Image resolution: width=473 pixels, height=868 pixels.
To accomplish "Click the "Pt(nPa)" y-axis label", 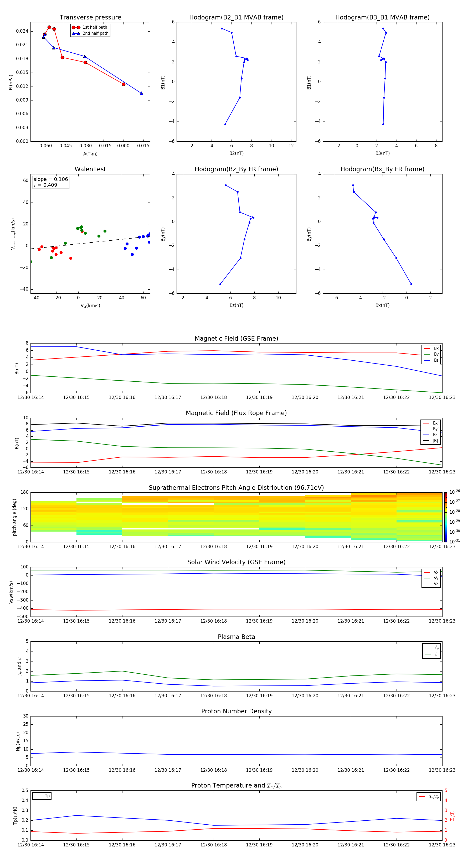I will pos(11,82).
